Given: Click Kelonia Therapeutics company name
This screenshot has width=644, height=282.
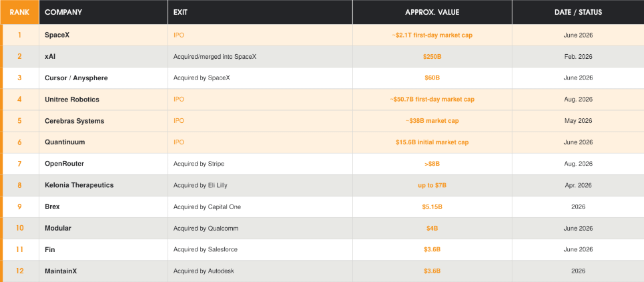Looking at the screenshot, I should point(79,185).
